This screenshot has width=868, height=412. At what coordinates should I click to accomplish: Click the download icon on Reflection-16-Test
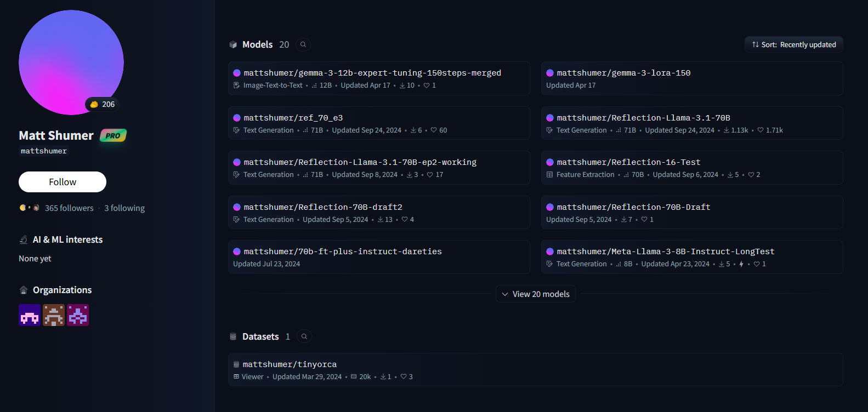730,175
